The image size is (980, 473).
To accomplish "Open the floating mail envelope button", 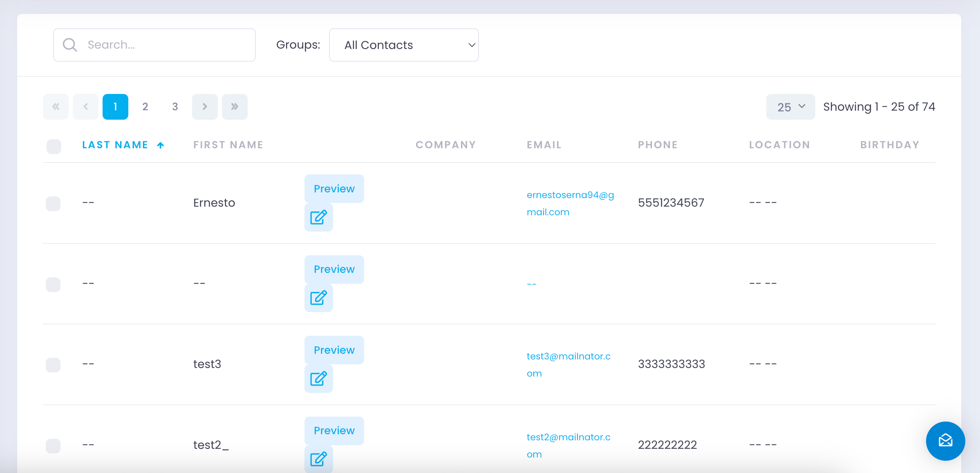I will [x=945, y=441].
